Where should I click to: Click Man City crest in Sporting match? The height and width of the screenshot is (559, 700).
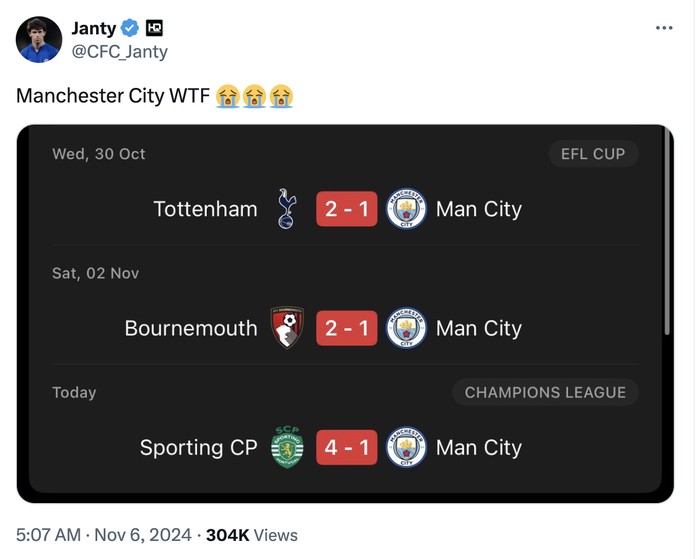point(406,447)
